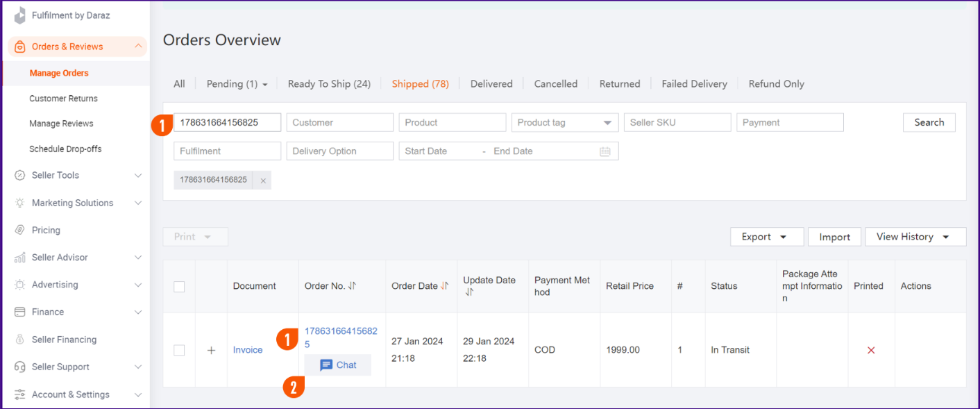Image resolution: width=980 pixels, height=409 pixels.
Task: Click the Finance card icon
Action: click(19, 312)
